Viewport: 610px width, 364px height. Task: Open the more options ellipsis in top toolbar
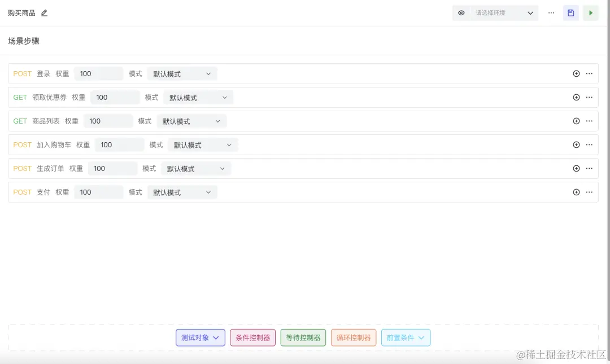coord(551,12)
